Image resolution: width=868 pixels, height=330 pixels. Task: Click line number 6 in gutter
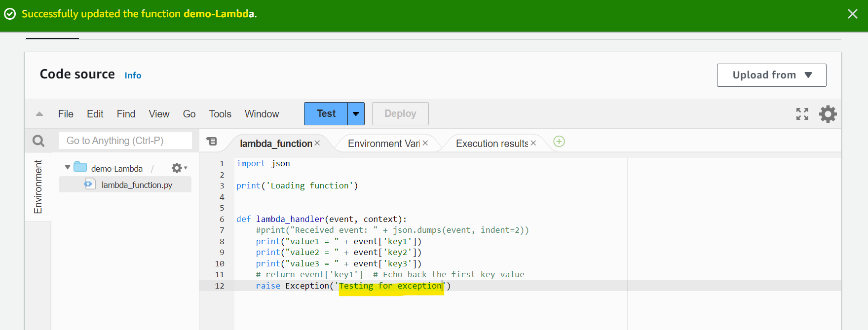[222, 219]
